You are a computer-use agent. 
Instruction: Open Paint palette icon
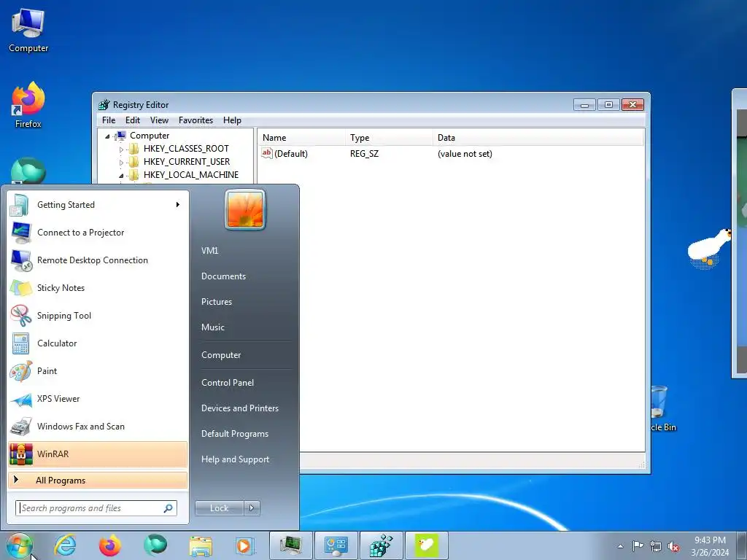(x=21, y=371)
